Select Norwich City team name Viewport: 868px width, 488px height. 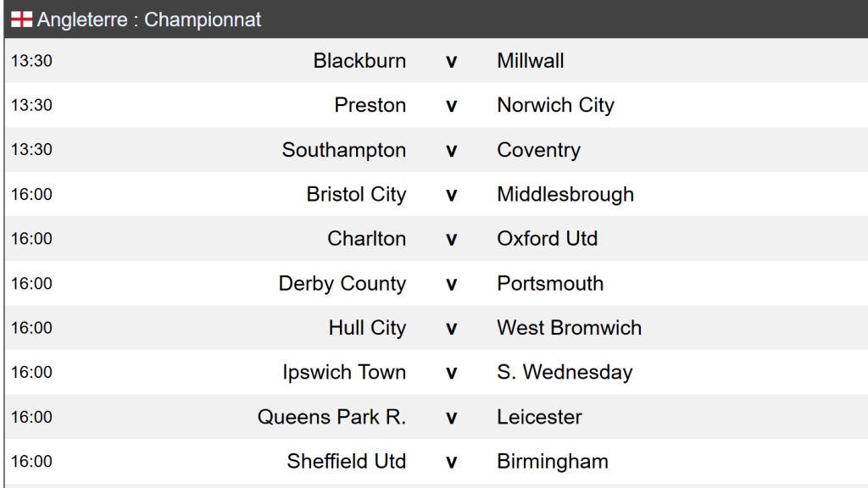click(x=555, y=105)
